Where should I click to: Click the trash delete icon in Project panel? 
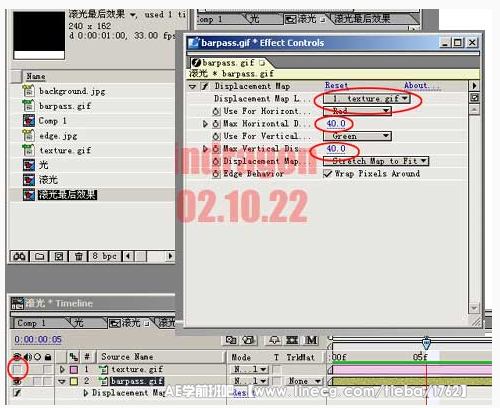[78, 256]
